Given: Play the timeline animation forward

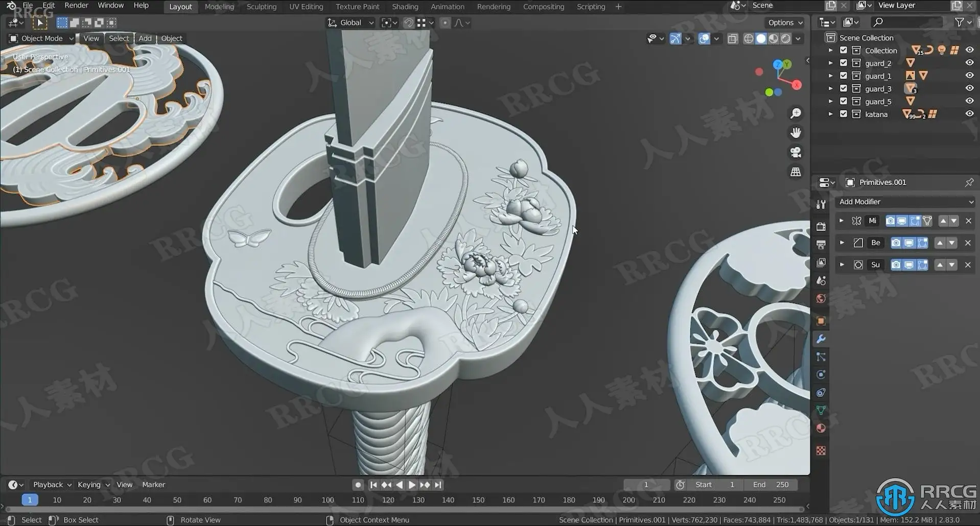Looking at the screenshot, I should coord(412,485).
